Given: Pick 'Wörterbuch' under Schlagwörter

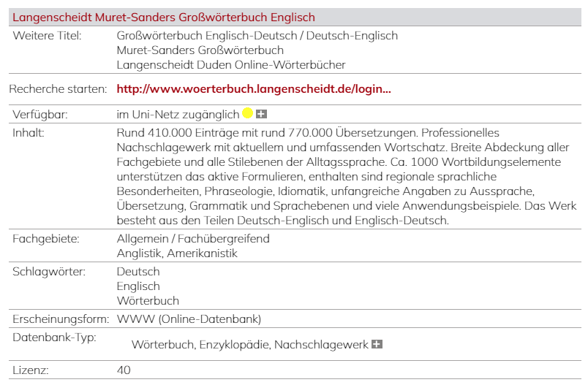Looking at the screenshot, I should (148, 300).
